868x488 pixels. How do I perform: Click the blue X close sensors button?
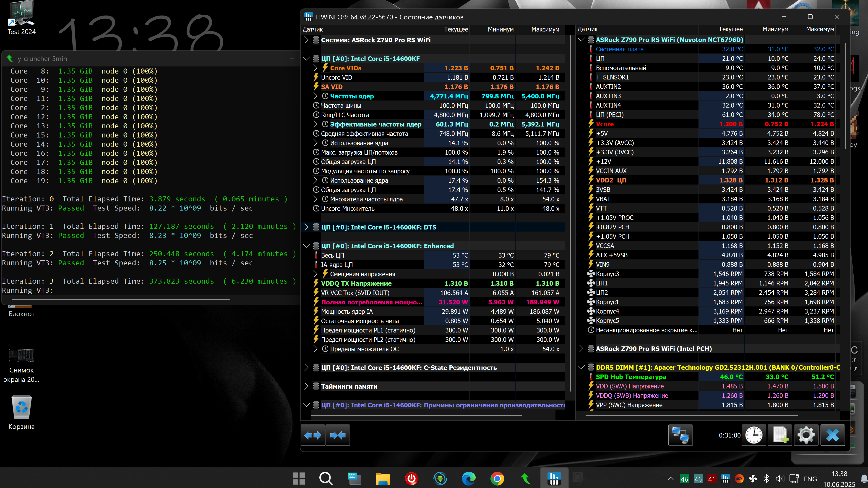(x=832, y=435)
